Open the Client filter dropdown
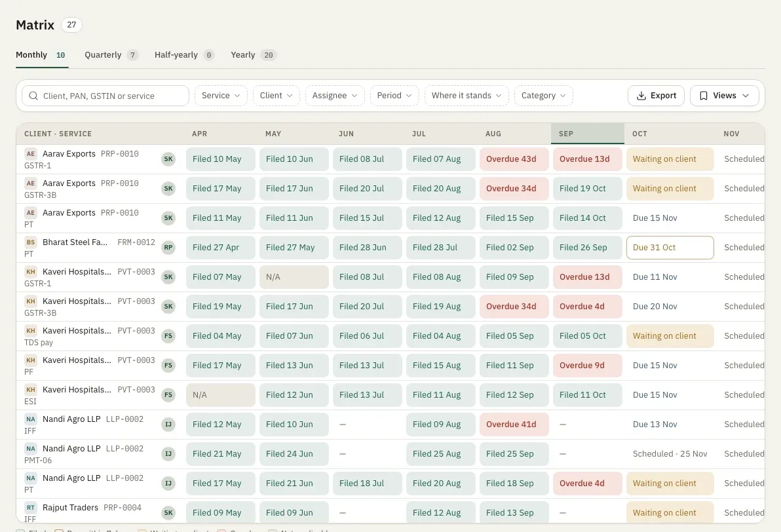This screenshot has height=532, width=781. click(276, 96)
